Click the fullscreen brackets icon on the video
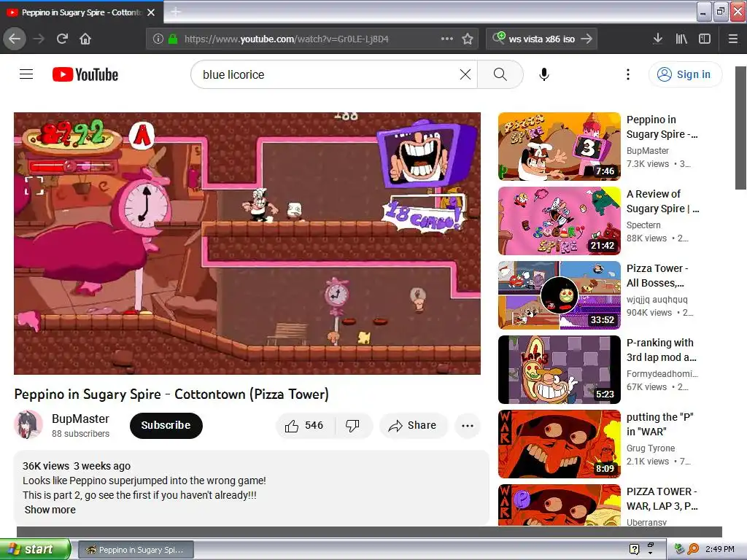Screen dimensions: 747x560 point(34,185)
